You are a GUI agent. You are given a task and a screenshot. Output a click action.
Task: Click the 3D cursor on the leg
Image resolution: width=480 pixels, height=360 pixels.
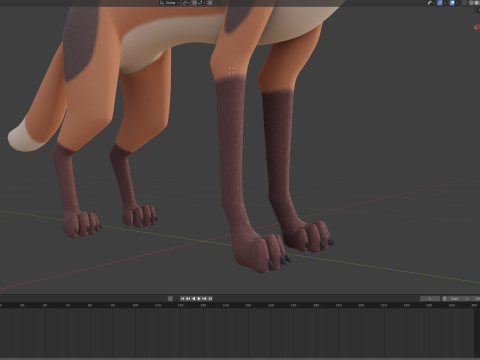point(232,70)
